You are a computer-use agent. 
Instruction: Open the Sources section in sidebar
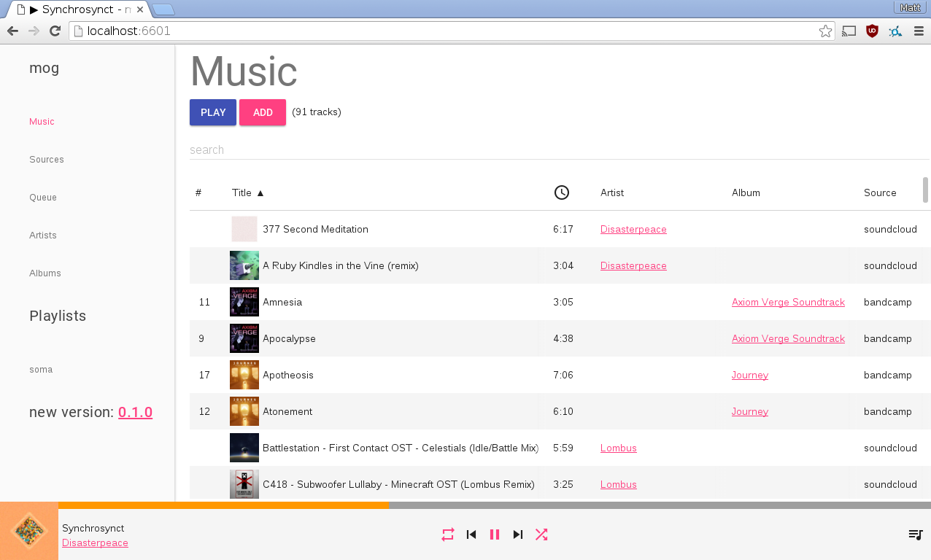pos(47,160)
